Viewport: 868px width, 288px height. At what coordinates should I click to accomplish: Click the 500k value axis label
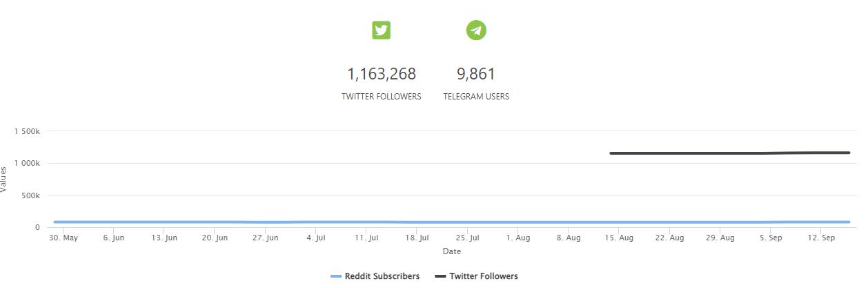30,196
